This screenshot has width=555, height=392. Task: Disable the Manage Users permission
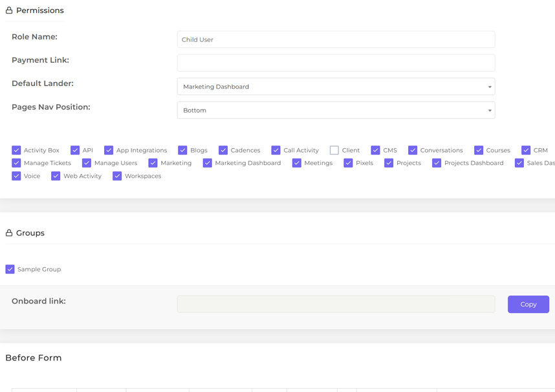click(x=87, y=162)
